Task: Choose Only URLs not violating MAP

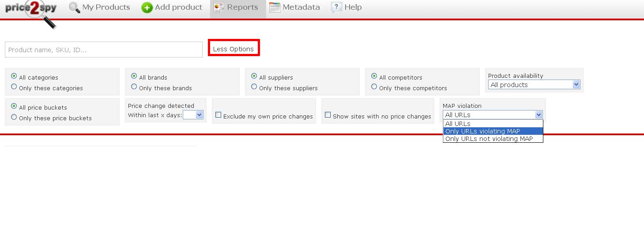Action: pos(493,139)
